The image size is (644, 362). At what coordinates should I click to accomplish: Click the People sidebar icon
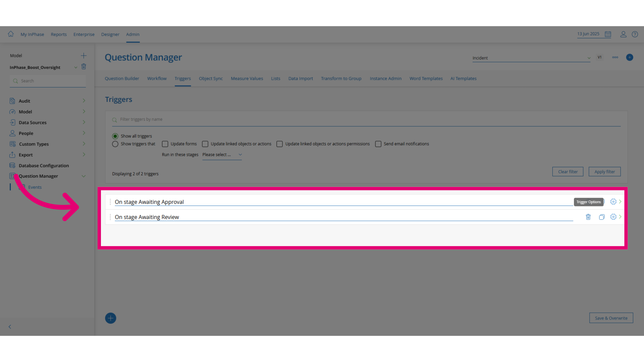pos(12,133)
